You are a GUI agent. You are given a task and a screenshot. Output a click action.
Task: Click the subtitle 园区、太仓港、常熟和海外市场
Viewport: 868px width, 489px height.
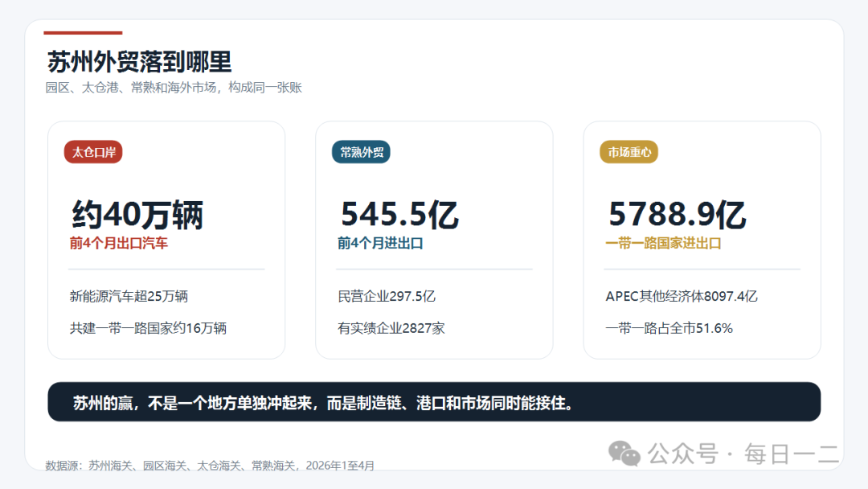click(174, 88)
